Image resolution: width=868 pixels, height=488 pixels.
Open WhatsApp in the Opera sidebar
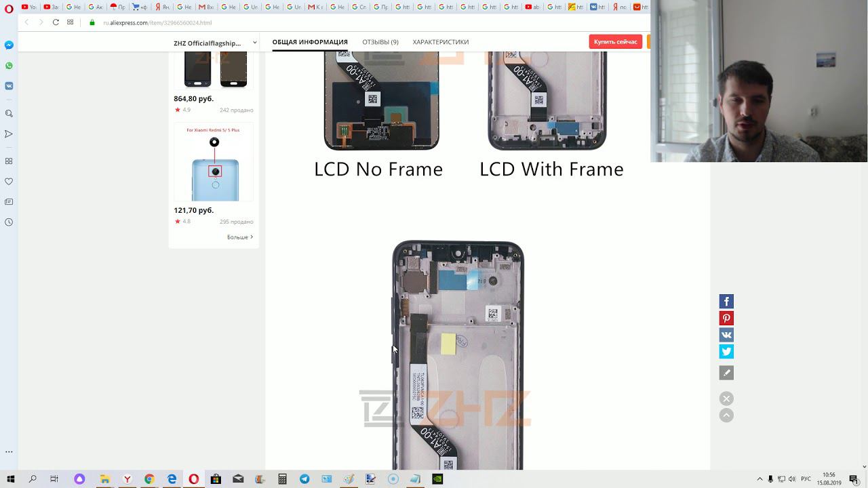click(x=9, y=66)
